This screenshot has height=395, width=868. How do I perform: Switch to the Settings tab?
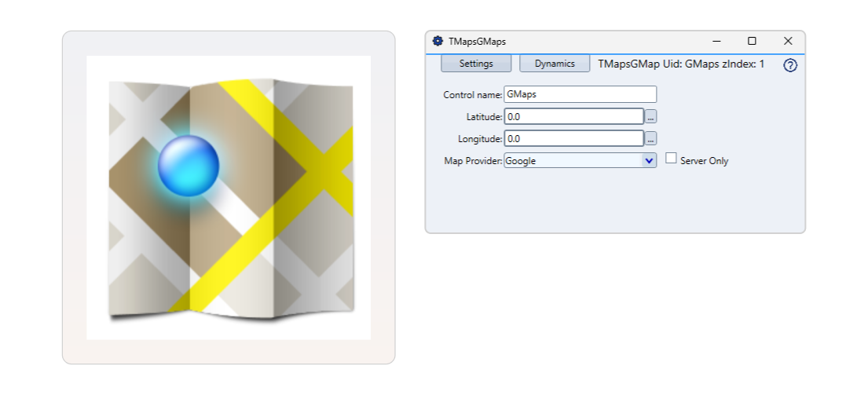(476, 64)
